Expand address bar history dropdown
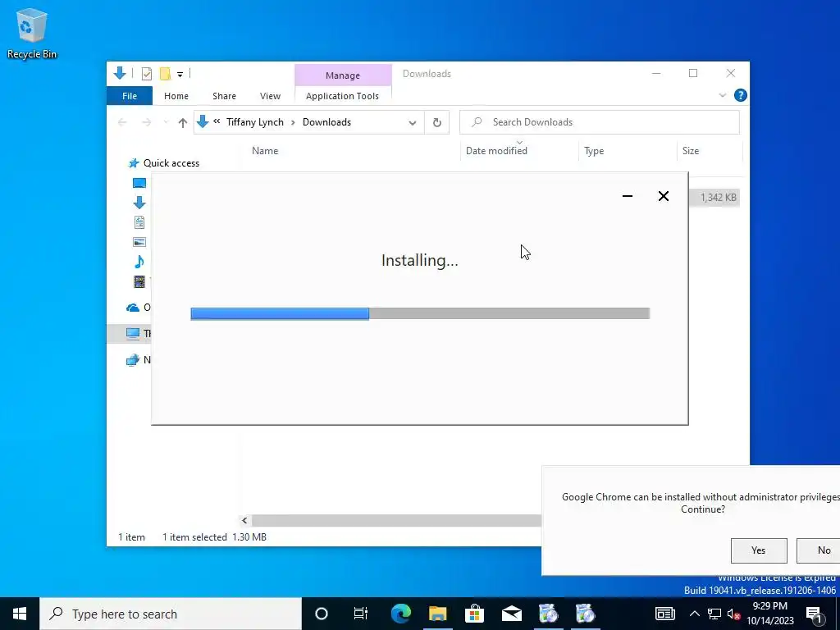This screenshot has height=630, width=840. pyautogui.click(x=413, y=123)
